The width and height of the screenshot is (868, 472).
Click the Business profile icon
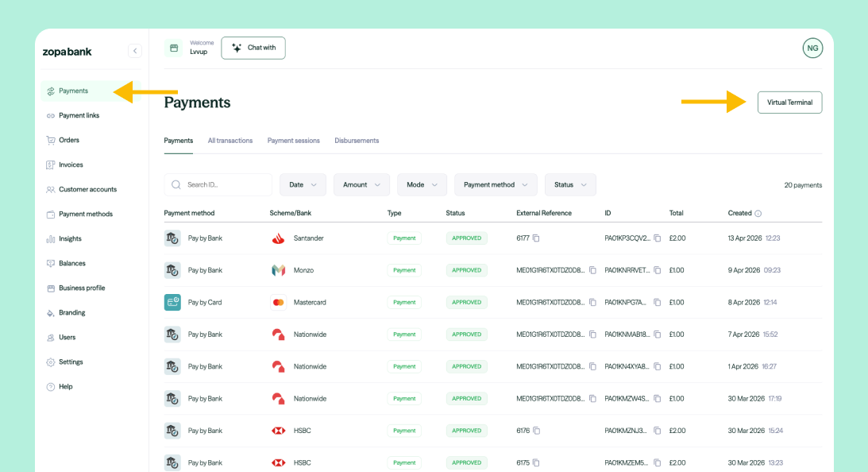(x=50, y=288)
